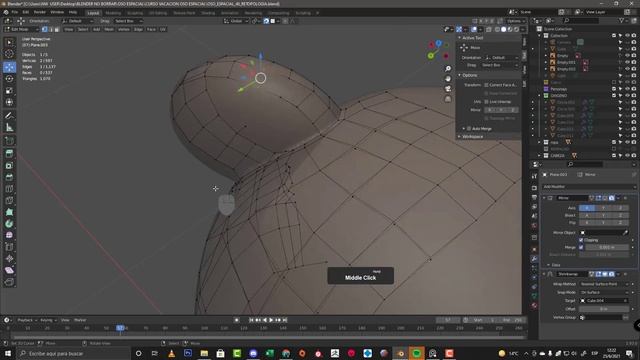This screenshot has width=640, height=360.
Task: Switch to the Modeling workspace tab
Action: pos(113,13)
